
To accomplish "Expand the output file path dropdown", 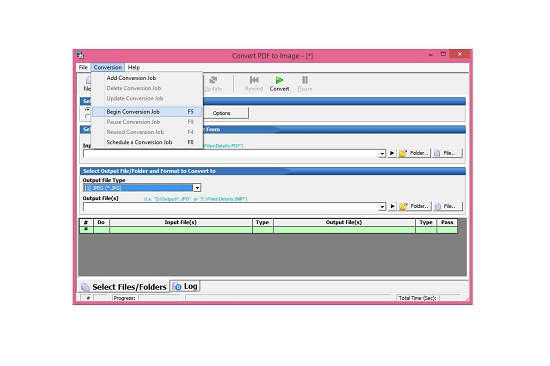I will [x=382, y=207].
